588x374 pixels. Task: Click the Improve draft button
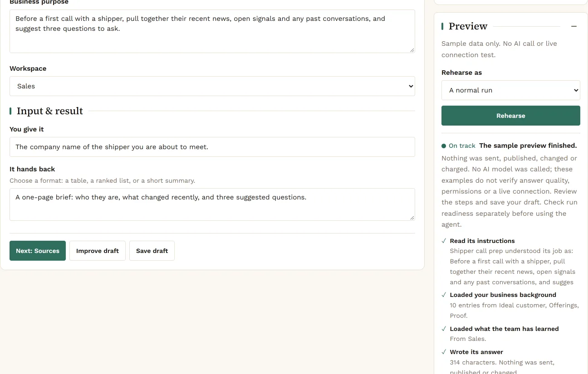click(98, 251)
